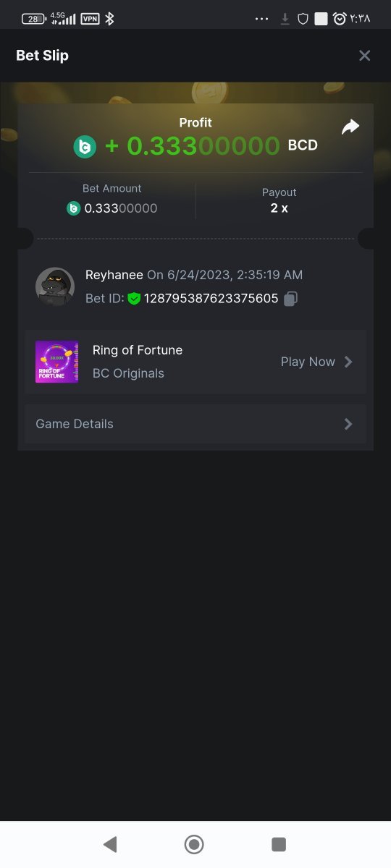
Task: Tap the Android recent apps square
Action: pos(279,844)
